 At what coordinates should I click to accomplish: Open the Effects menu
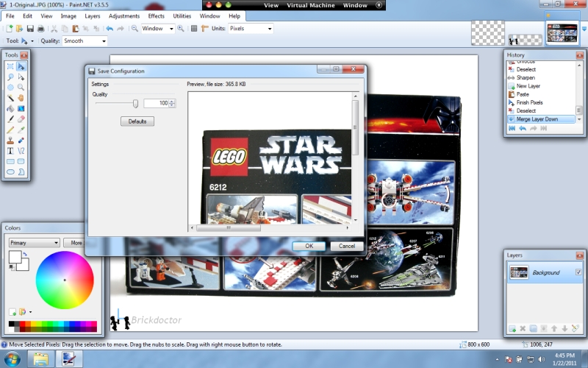click(156, 16)
